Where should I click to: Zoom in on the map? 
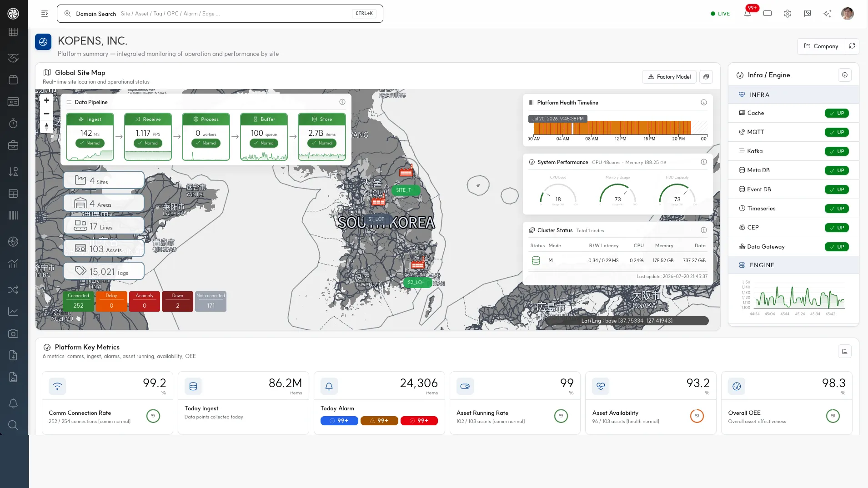click(x=46, y=100)
